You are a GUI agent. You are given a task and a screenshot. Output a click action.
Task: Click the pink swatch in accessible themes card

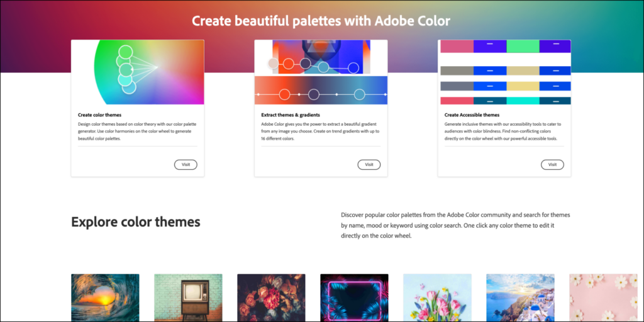[x=457, y=47]
